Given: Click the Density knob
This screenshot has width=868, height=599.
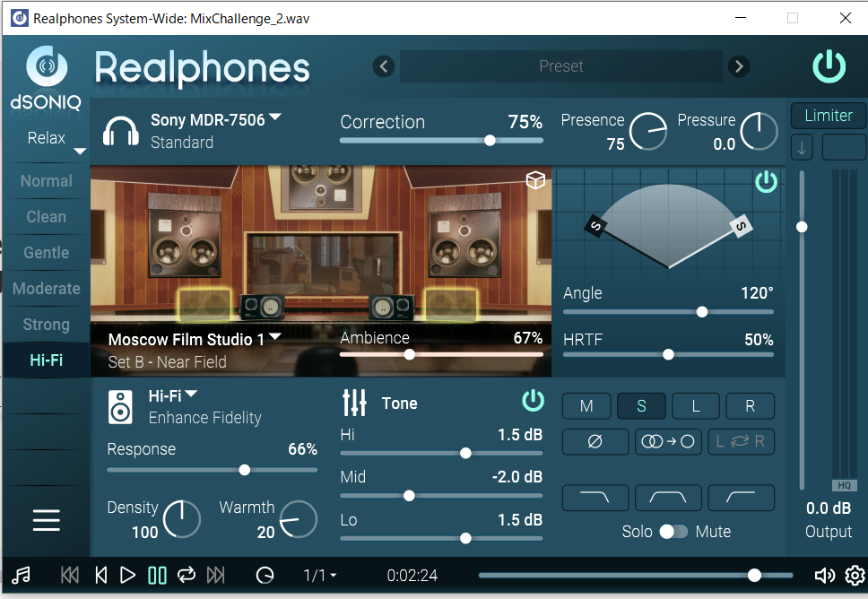Looking at the screenshot, I should tap(181, 519).
